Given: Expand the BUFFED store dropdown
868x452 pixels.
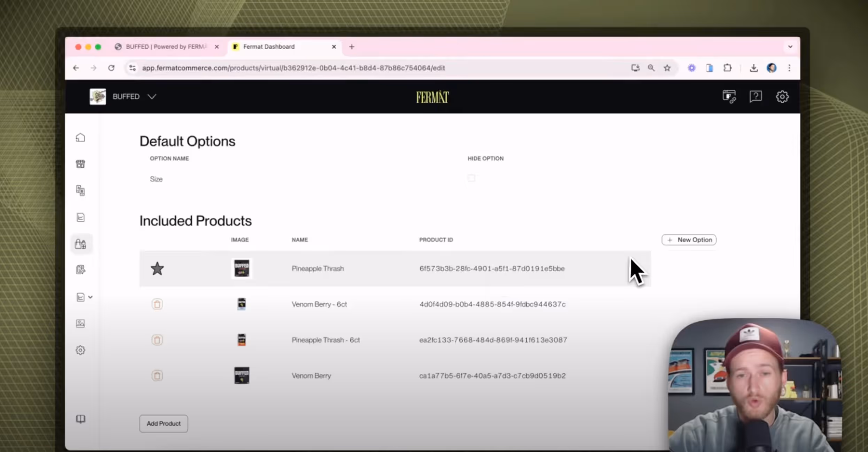Looking at the screenshot, I should [x=152, y=96].
